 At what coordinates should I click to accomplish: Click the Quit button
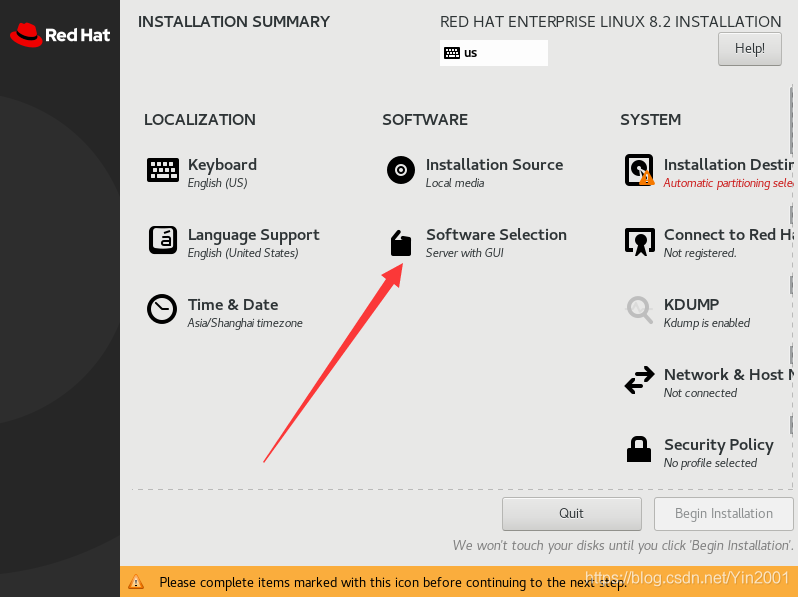pos(572,514)
